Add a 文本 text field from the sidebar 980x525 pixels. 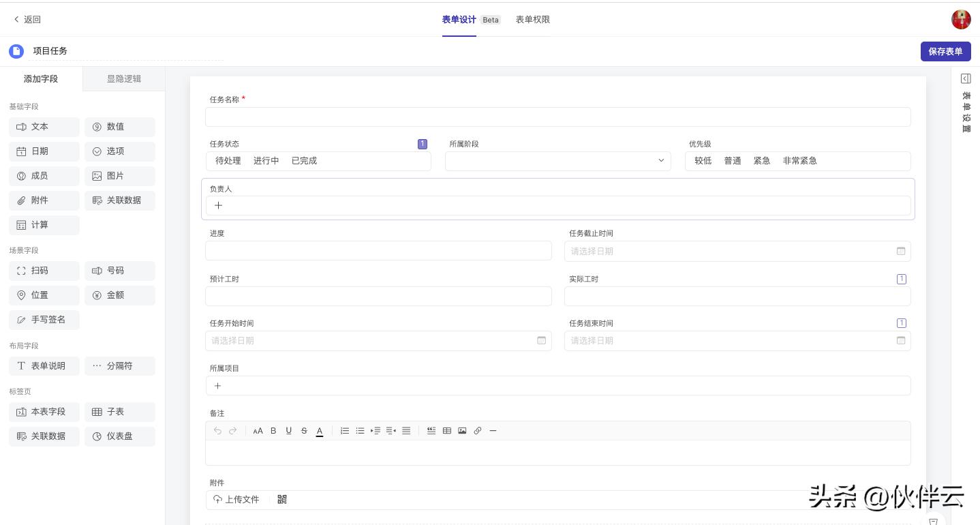pyautogui.click(x=44, y=127)
